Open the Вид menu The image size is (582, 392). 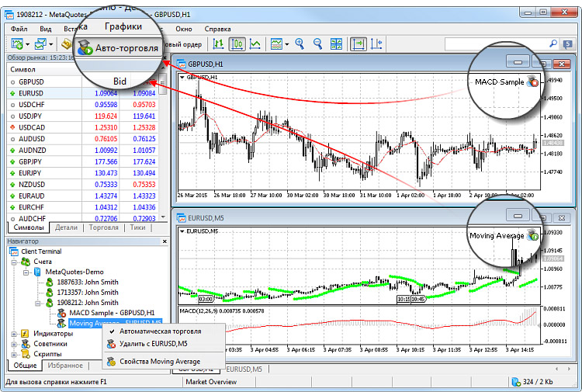pyautogui.click(x=45, y=29)
